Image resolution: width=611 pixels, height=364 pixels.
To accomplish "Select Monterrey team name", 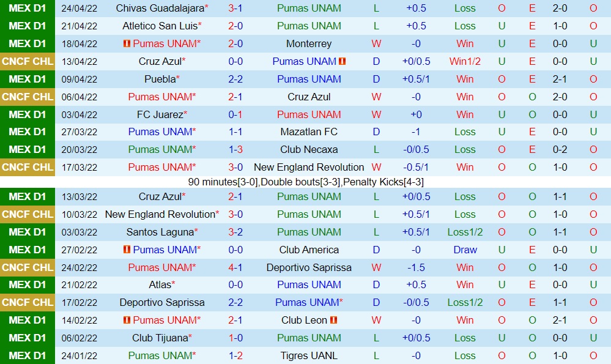I will tap(309, 44).
